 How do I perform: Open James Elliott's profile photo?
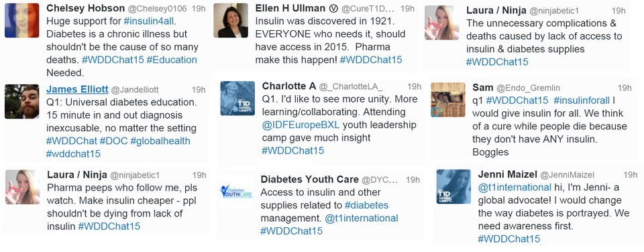click(22, 101)
